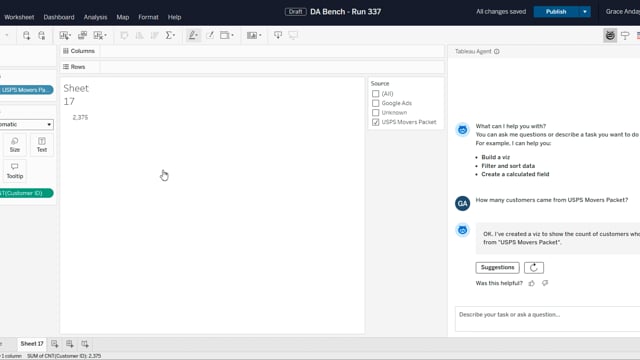This screenshot has width=640, height=360.
Task: Click the New Data Source cylinder-plus toolbar icon
Action: (x=27, y=36)
